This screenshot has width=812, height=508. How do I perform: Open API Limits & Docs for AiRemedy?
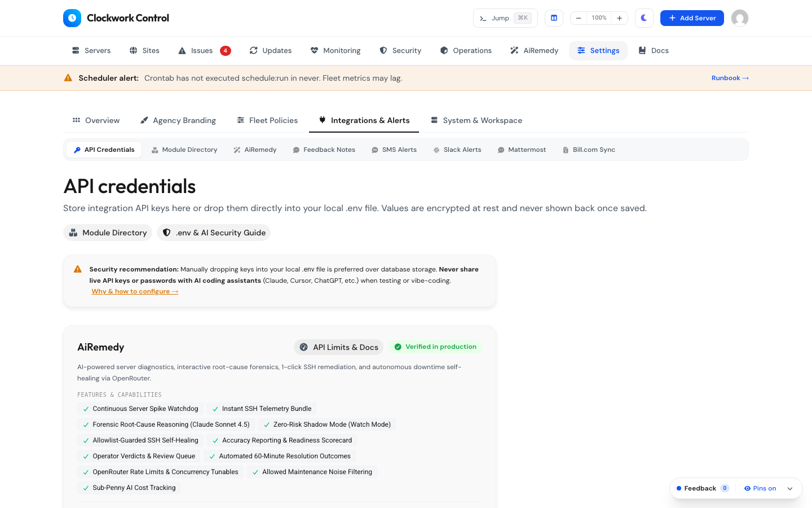[338, 347]
